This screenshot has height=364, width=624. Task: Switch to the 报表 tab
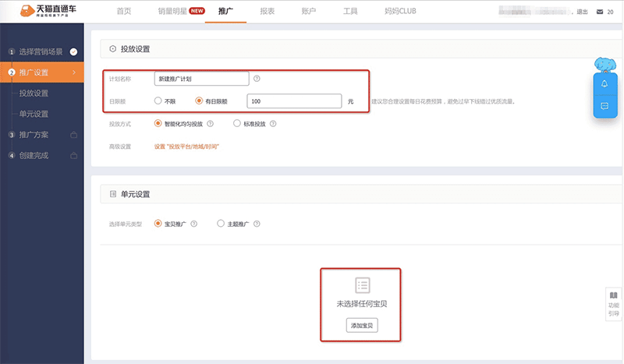(269, 12)
